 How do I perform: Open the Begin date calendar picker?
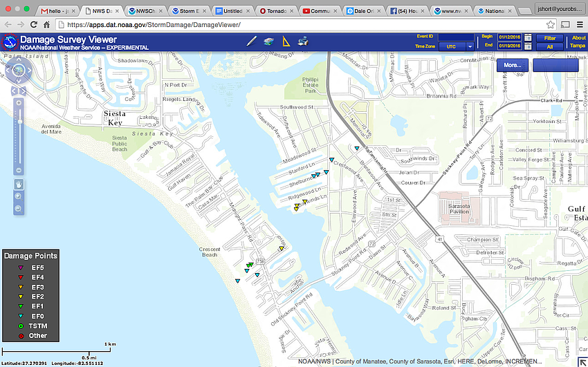pos(528,37)
